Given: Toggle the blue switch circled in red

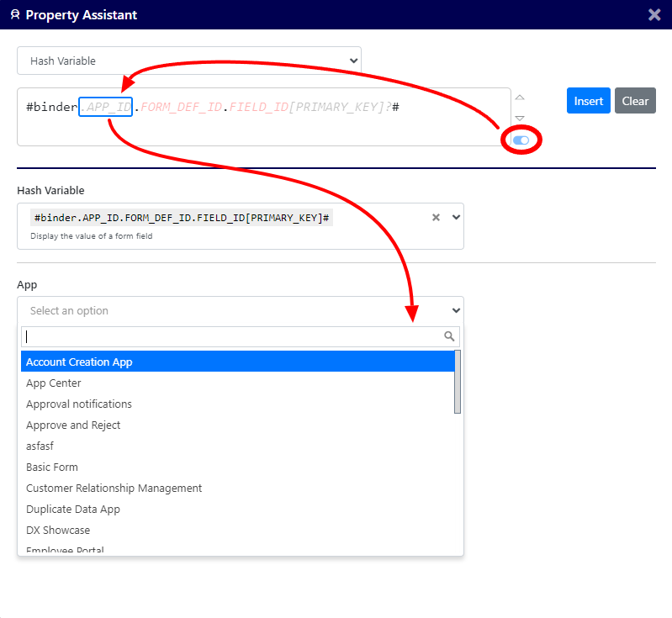Looking at the screenshot, I should [x=521, y=140].
